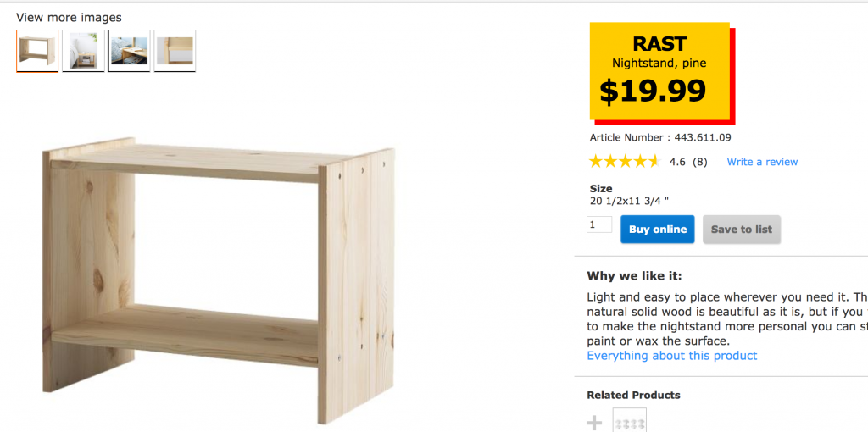The image size is (868, 432).
Task: Click the View more images label
Action: pos(69,18)
